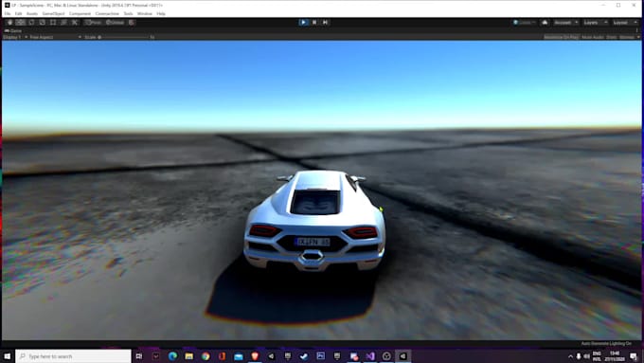Open the Display 1 dropdown
The height and width of the screenshot is (363, 644).
click(x=15, y=37)
